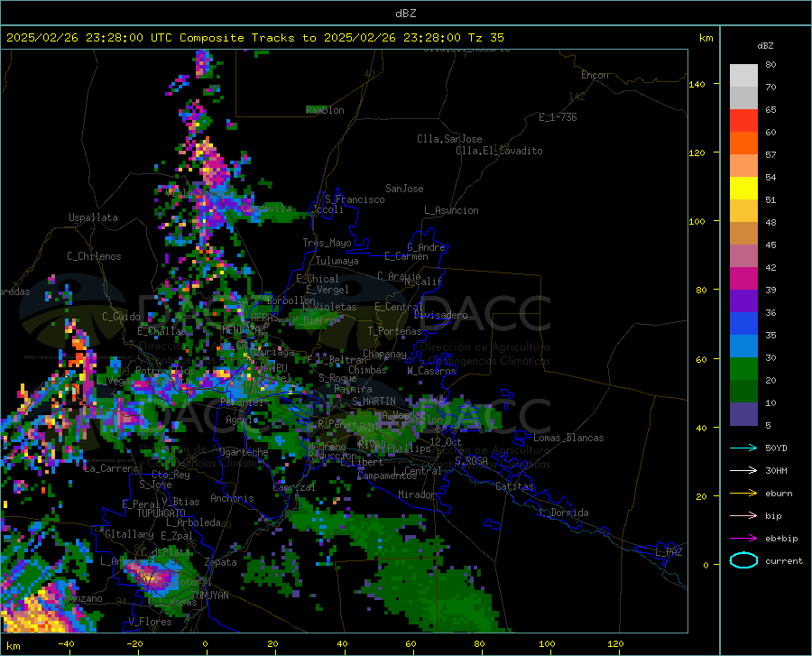Click the 'Catitas' place label
The width and height of the screenshot is (812, 656).
click(x=514, y=486)
